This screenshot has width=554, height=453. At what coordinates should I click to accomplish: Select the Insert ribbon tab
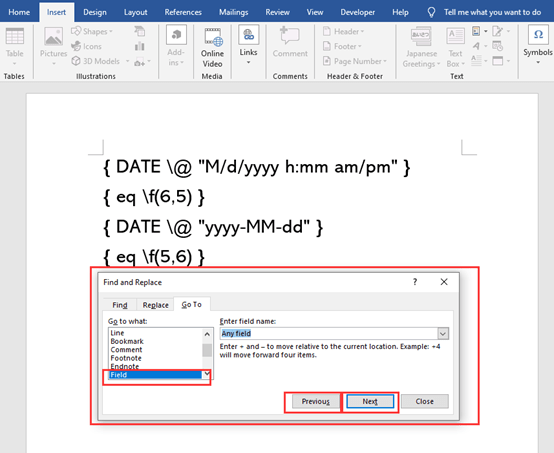[57, 12]
